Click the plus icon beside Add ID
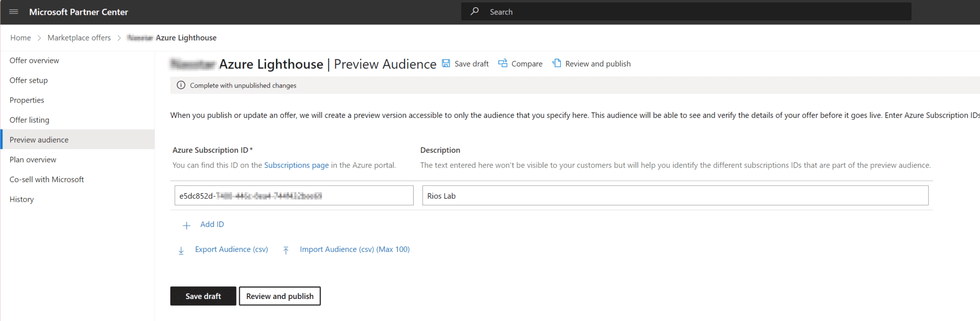Screen dimensions: 980x321 coord(187,225)
